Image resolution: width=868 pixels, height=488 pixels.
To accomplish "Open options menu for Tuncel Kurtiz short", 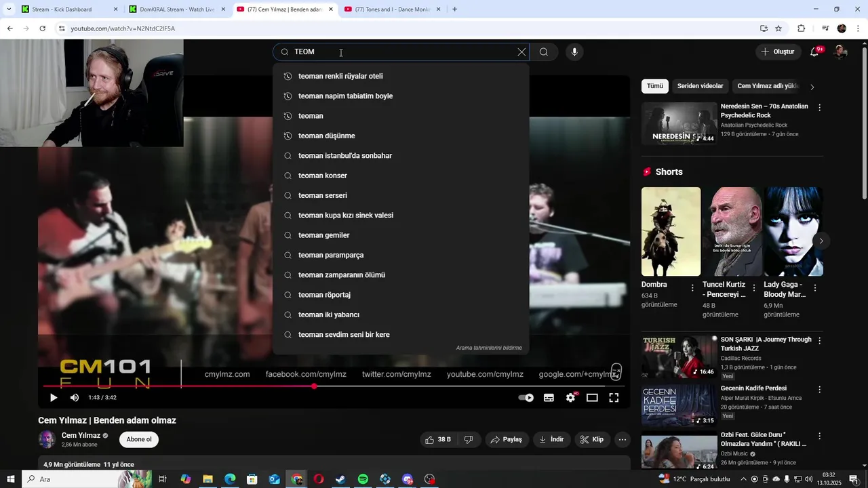I will (753, 288).
